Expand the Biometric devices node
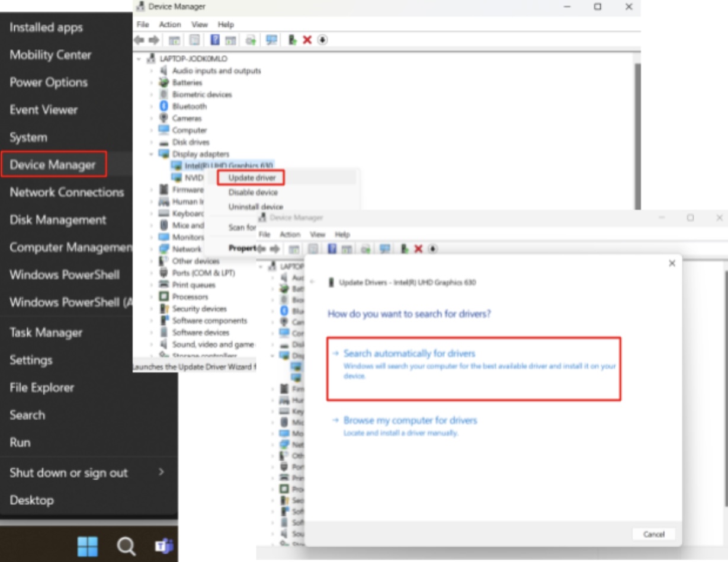This screenshot has width=728, height=562. click(151, 94)
